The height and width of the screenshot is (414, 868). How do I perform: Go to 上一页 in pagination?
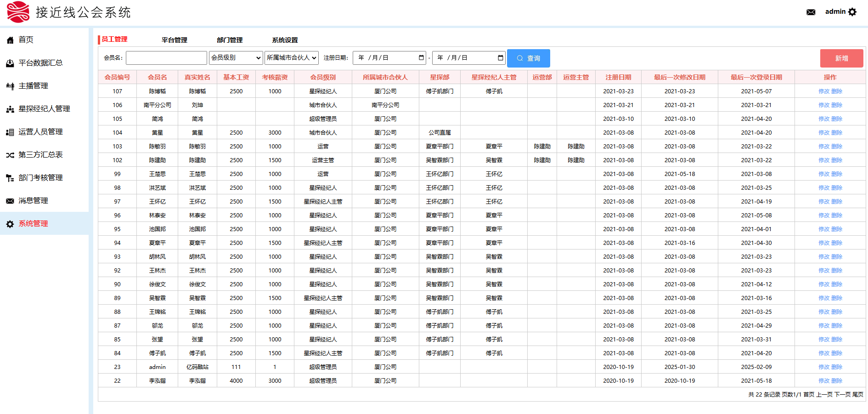824,395
